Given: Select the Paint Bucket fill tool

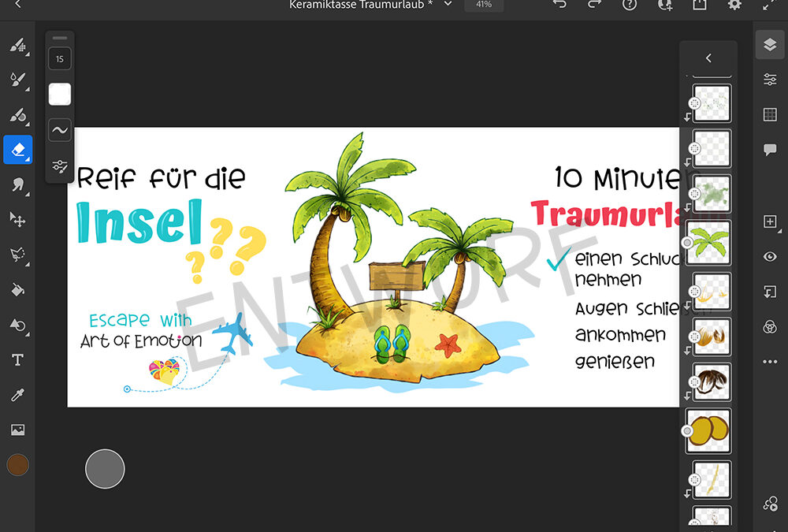Looking at the screenshot, I should coord(17,289).
